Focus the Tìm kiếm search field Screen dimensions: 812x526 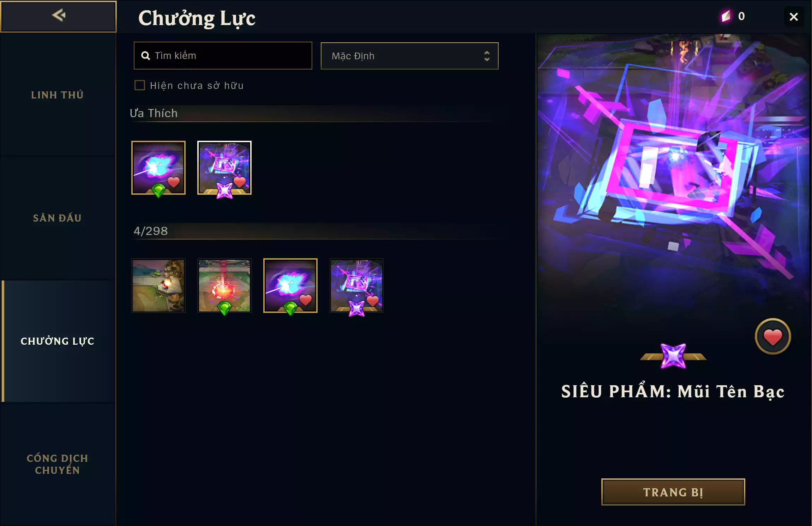click(x=223, y=56)
